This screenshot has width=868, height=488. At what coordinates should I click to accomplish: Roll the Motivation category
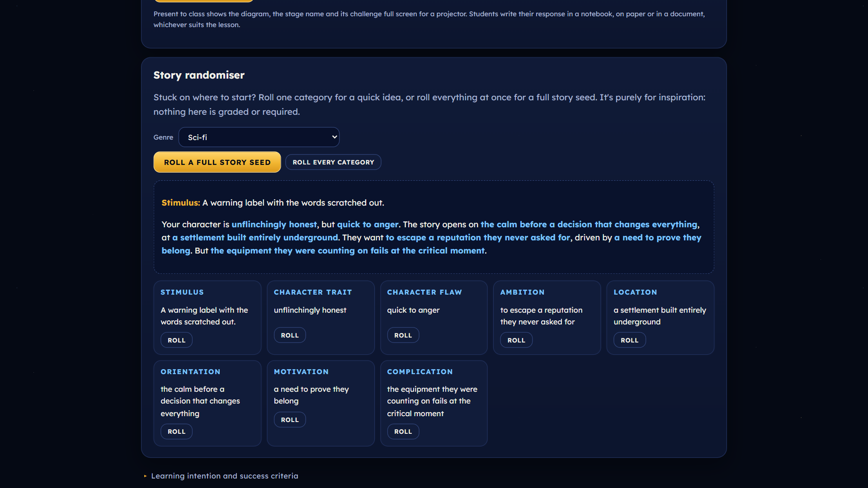290,420
